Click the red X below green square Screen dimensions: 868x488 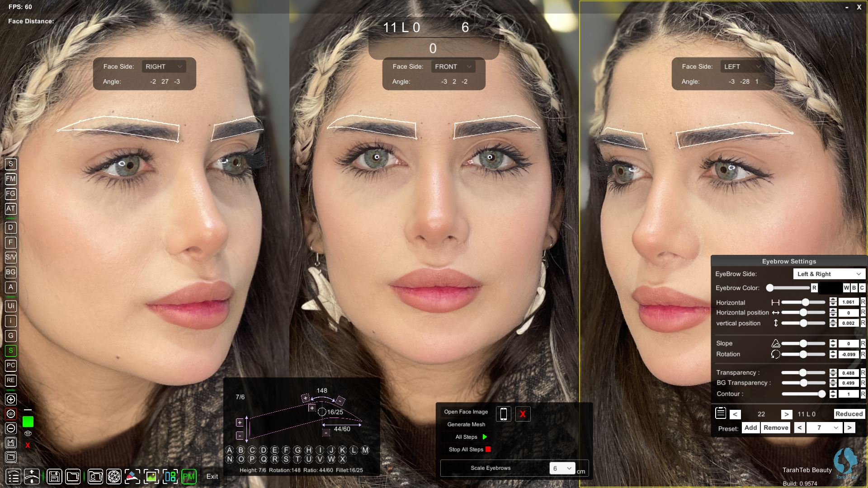[x=28, y=446]
